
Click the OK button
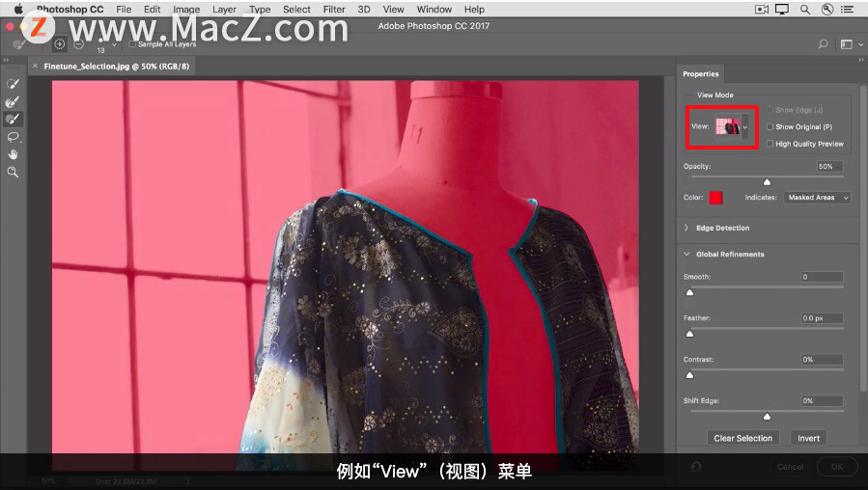pyautogui.click(x=837, y=467)
